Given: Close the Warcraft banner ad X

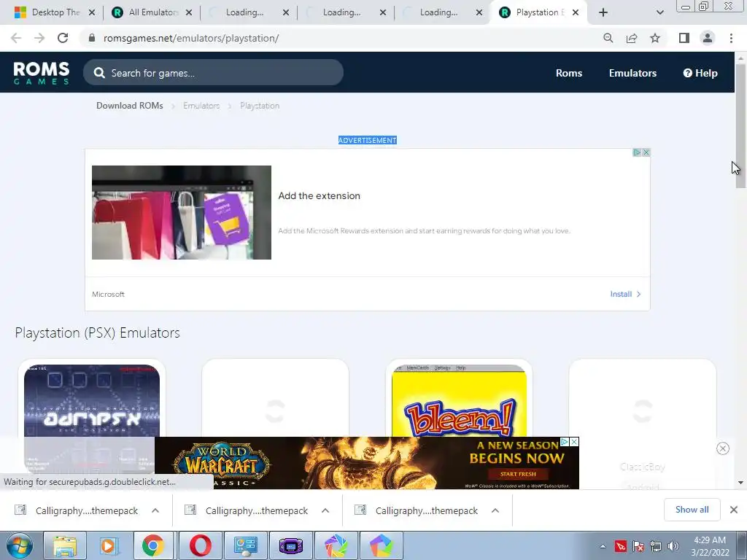Looking at the screenshot, I should click(x=575, y=442).
